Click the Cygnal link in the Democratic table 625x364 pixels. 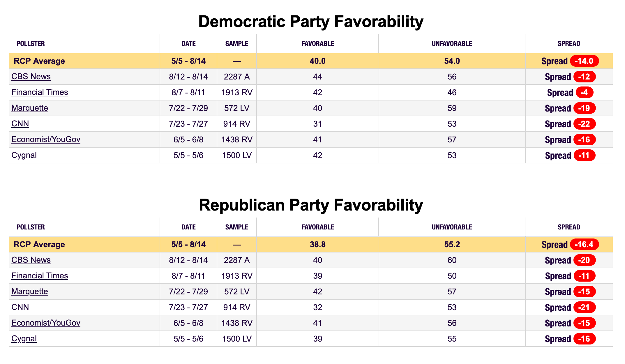click(24, 155)
